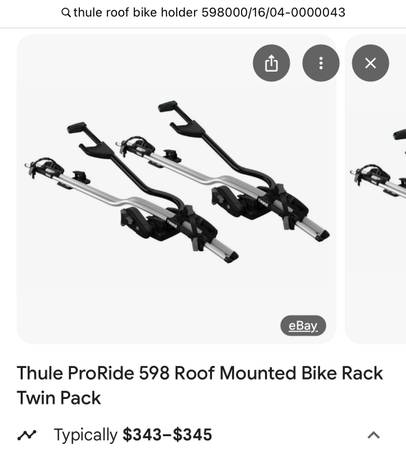This screenshot has width=406, height=450.
Task: Click the model number 598000/16/04-0000043 in query
Action: 273,13
